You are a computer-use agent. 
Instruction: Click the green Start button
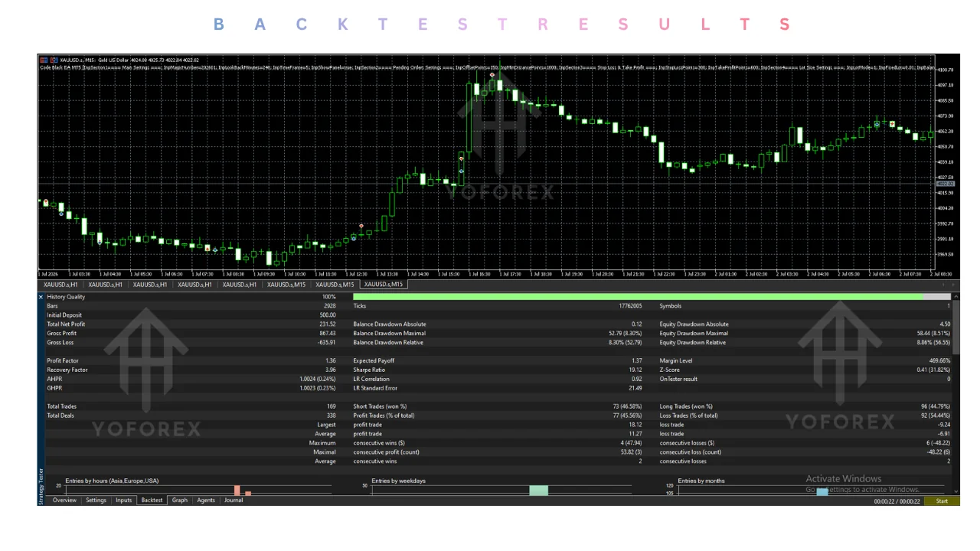[x=942, y=501]
